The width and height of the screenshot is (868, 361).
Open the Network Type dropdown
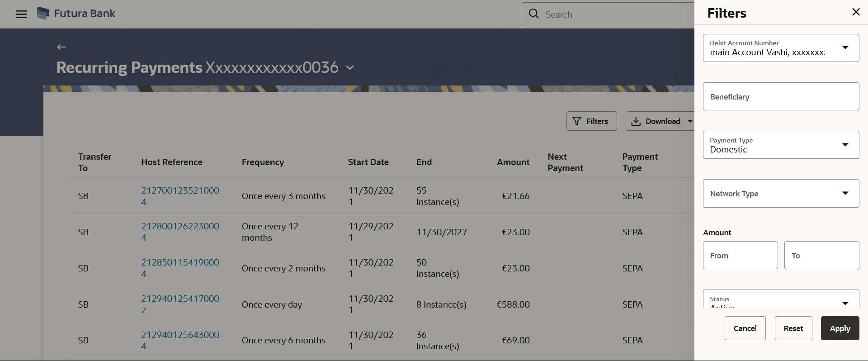point(781,194)
